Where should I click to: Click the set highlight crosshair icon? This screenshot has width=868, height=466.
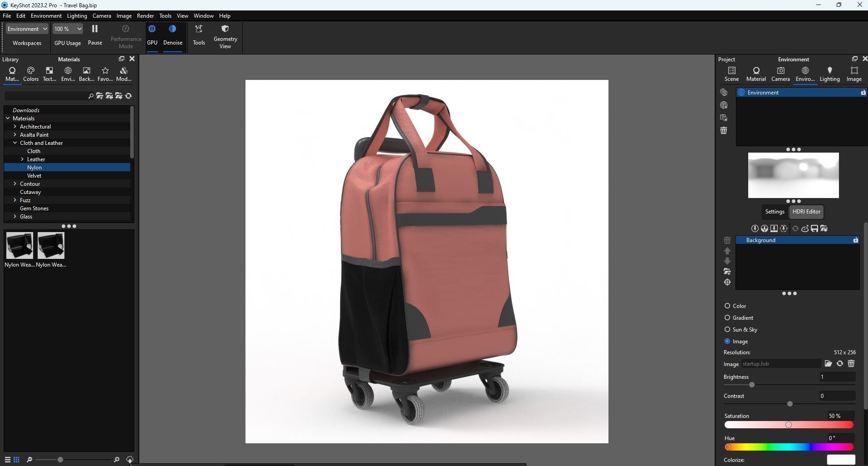click(727, 282)
